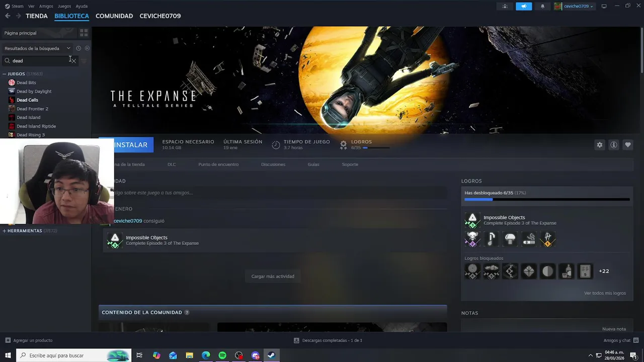View the skull achievement badge
The width and height of the screenshot is (644, 362).
click(x=472, y=239)
